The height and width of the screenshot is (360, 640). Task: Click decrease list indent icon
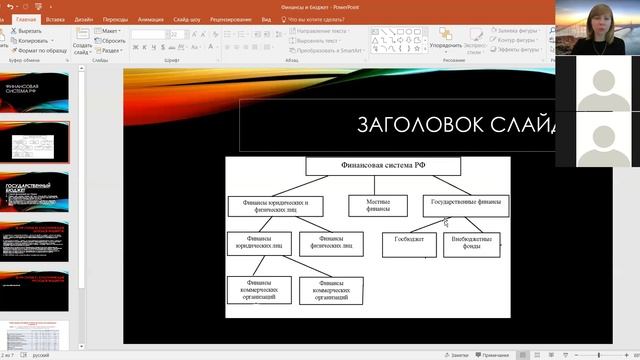[257, 35]
